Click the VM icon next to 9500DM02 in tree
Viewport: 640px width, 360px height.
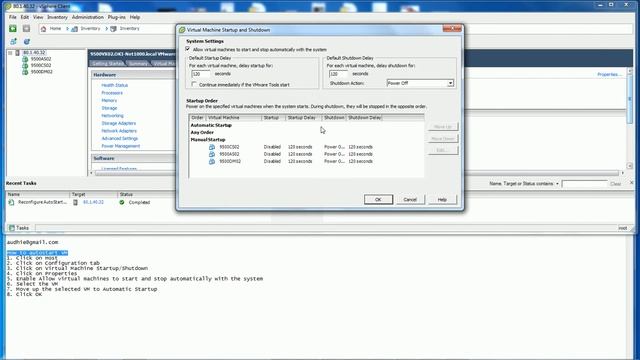point(25,72)
